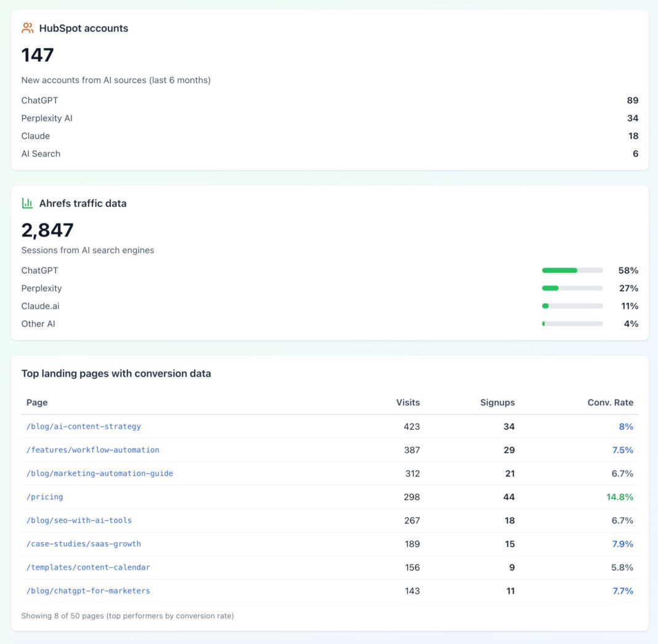This screenshot has height=644, width=658.
Task: Click the /templates/content-calendar link
Action: pos(89,567)
